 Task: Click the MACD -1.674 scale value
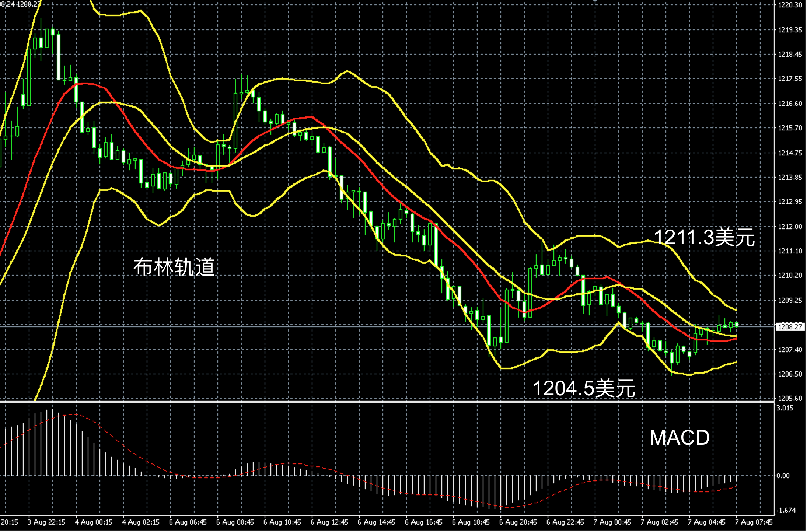coord(786,510)
